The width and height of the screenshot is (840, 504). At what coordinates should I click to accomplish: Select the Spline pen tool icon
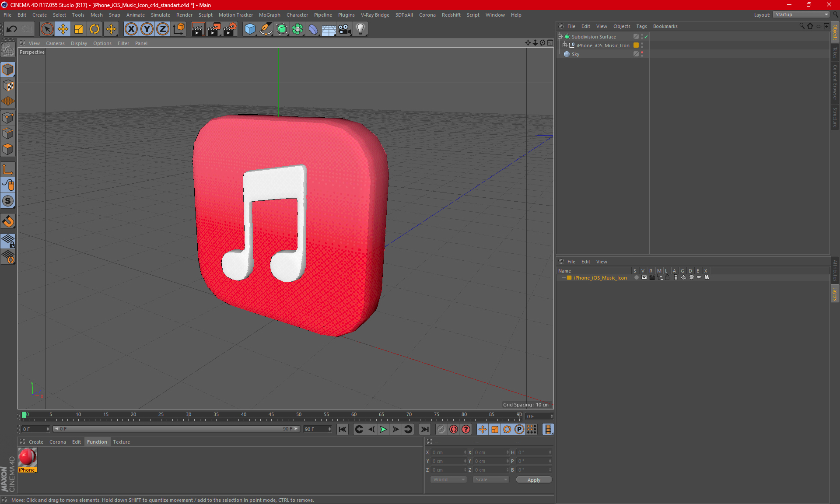pos(266,29)
